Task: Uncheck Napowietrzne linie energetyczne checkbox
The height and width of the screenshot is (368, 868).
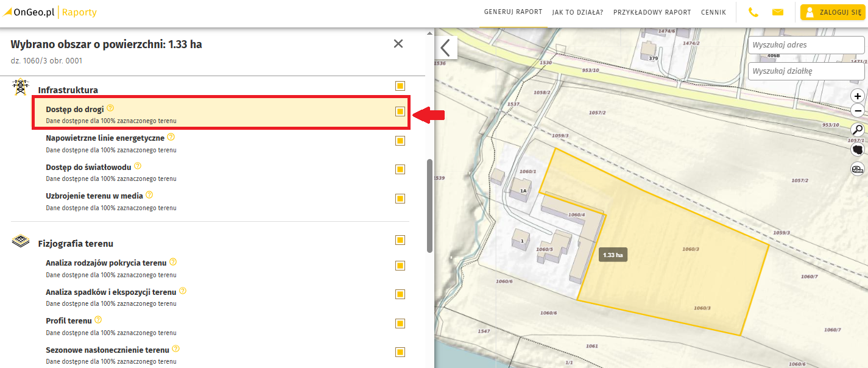Action: point(400,141)
